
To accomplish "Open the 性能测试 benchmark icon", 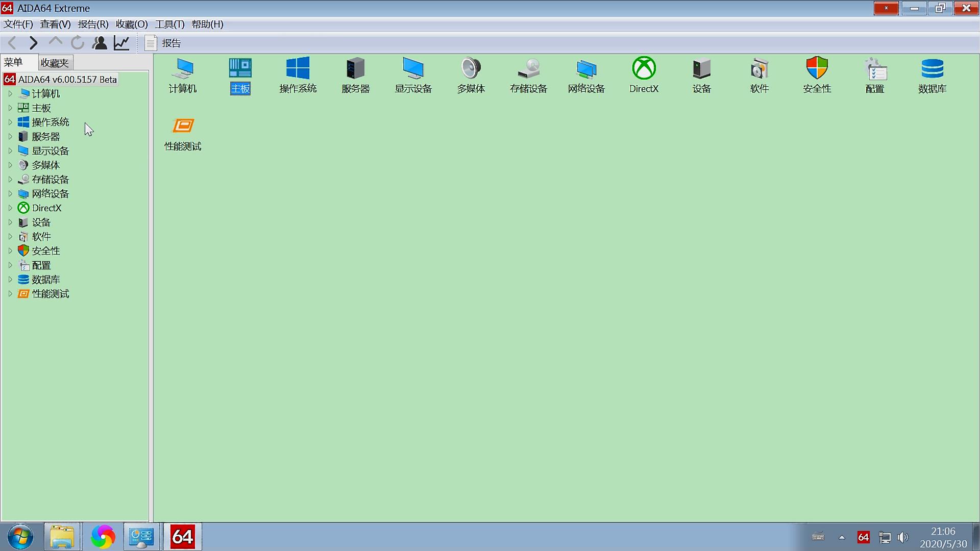I will coord(183,126).
